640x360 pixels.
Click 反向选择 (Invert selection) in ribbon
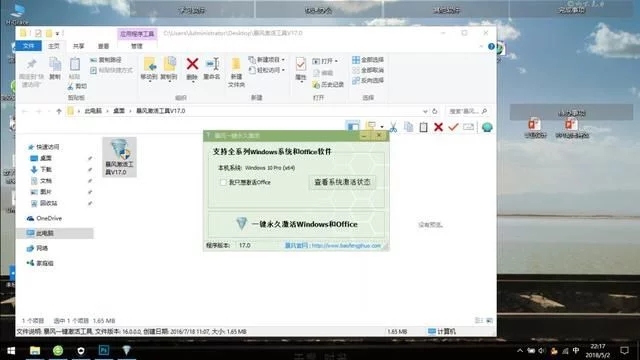coord(368,80)
